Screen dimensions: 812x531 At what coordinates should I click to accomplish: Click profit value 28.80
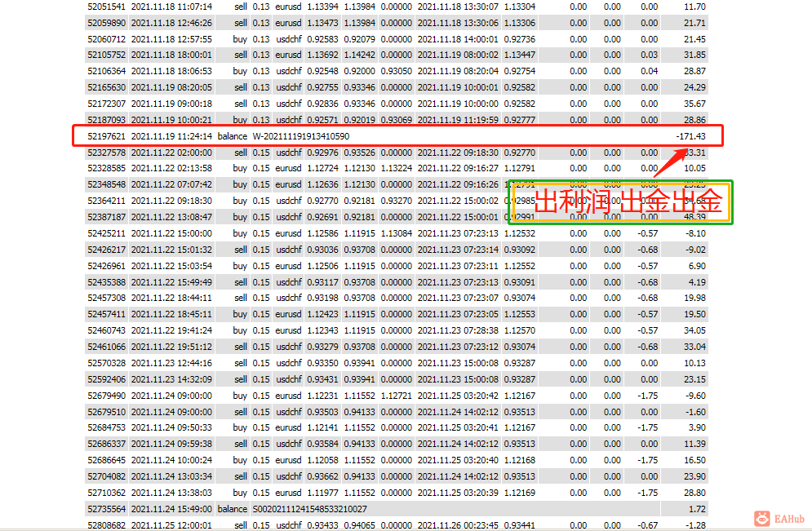click(695, 493)
